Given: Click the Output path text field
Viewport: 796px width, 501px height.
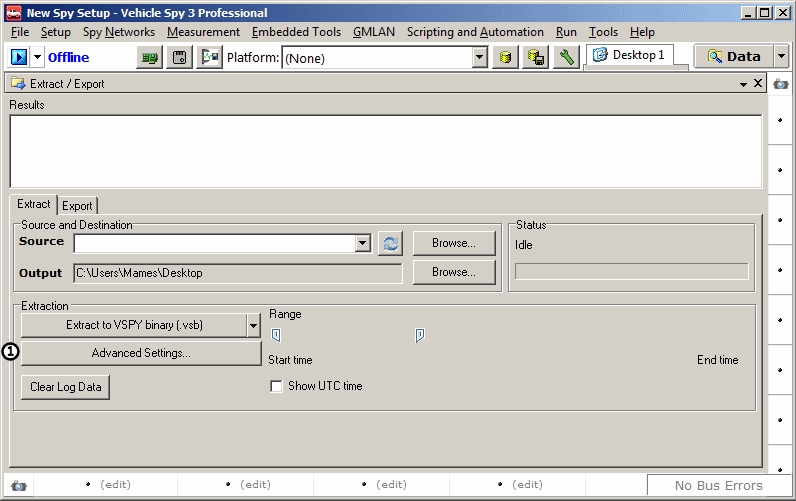Looking at the screenshot, I should coord(238,272).
